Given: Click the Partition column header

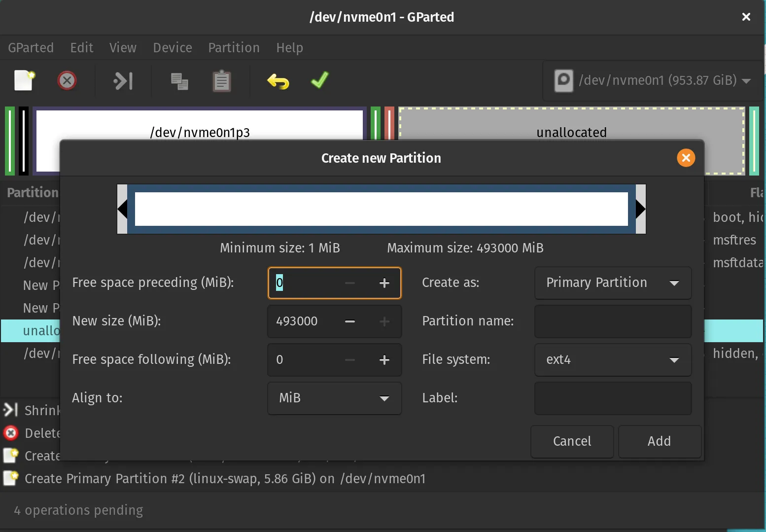Looking at the screenshot, I should coord(33,193).
